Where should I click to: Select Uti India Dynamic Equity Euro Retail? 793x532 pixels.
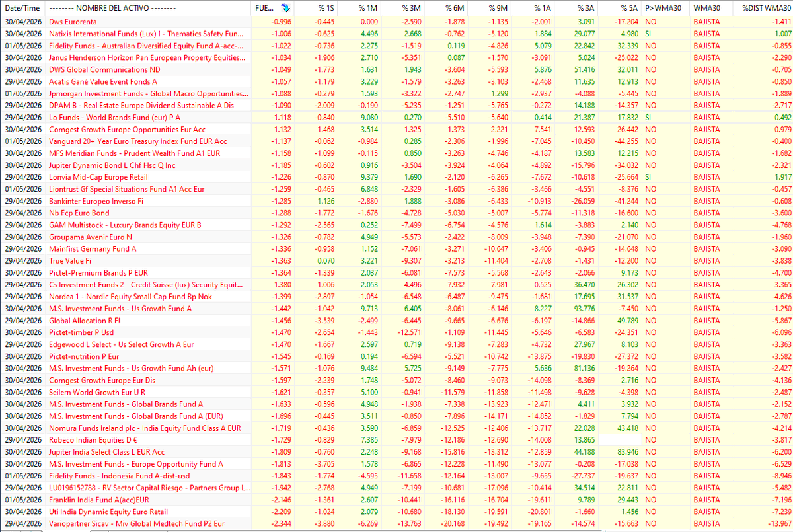tap(397, 512)
